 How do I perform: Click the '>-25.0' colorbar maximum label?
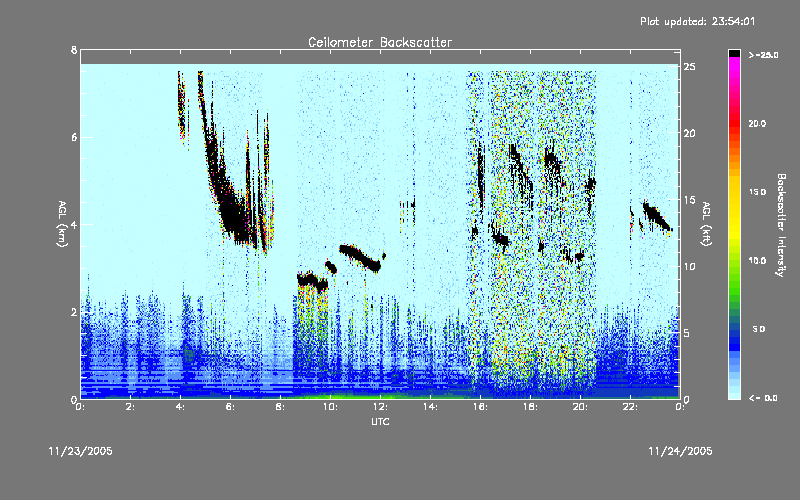click(763, 55)
